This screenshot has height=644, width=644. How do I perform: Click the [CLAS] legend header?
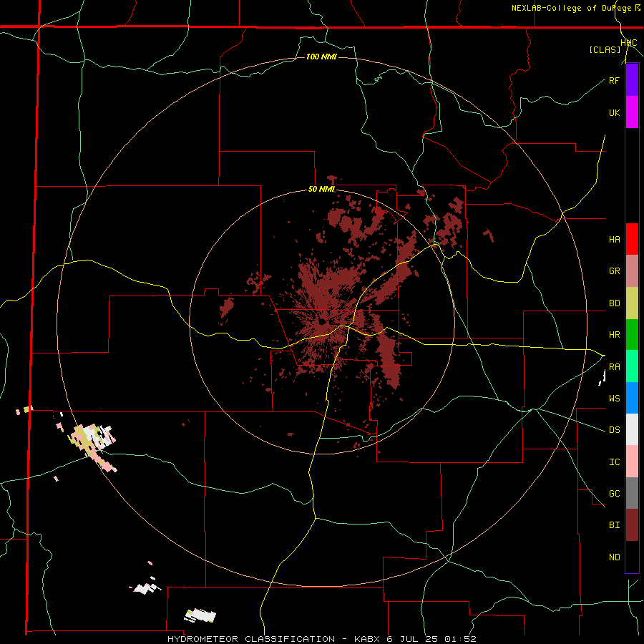(605, 49)
